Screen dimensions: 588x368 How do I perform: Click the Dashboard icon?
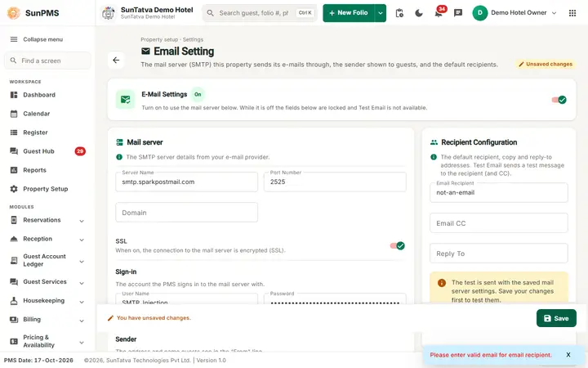pyautogui.click(x=14, y=95)
